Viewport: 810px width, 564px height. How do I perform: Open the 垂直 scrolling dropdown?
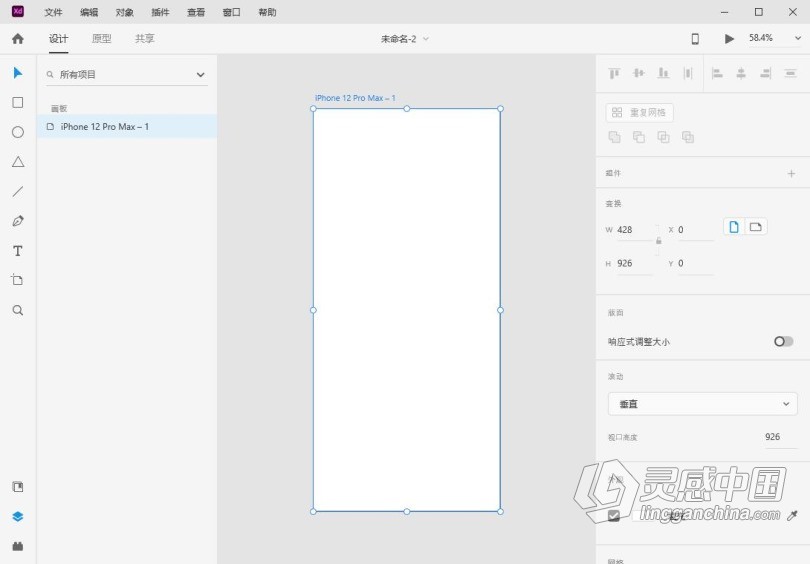point(703,404)
